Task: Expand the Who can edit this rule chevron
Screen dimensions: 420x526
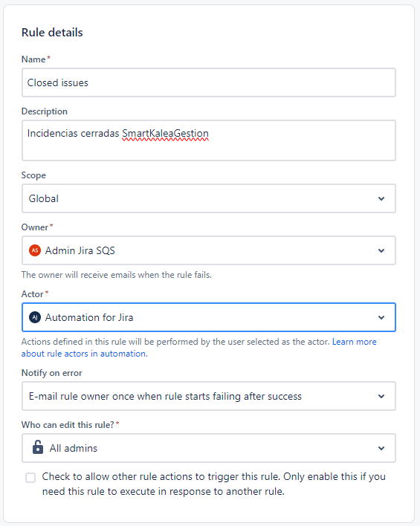Action: 381,448
